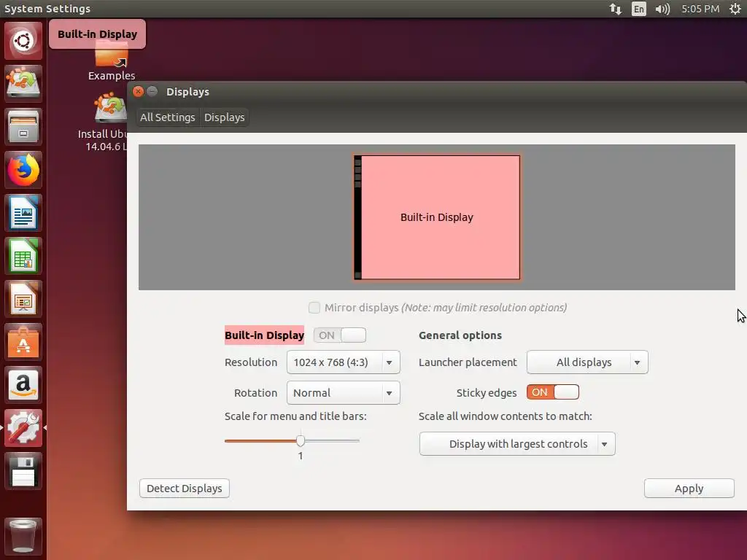Open LibreOffice Writer from launcher

pos(23,213)
